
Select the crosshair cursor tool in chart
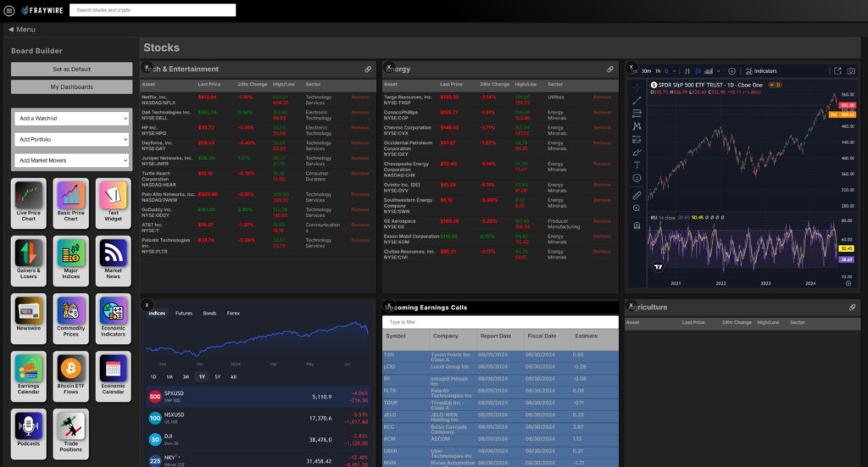tap(637, 87)
